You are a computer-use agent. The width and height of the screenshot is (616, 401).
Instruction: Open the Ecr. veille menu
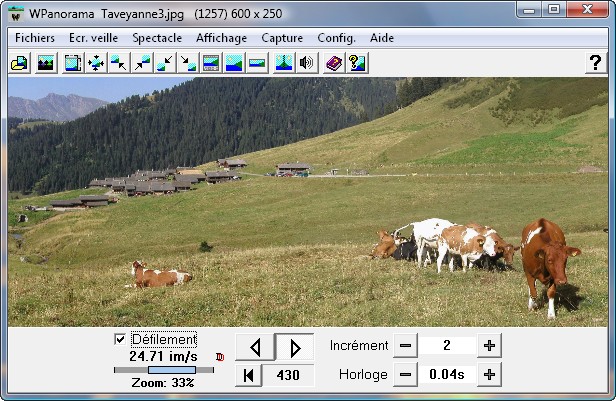94,38
